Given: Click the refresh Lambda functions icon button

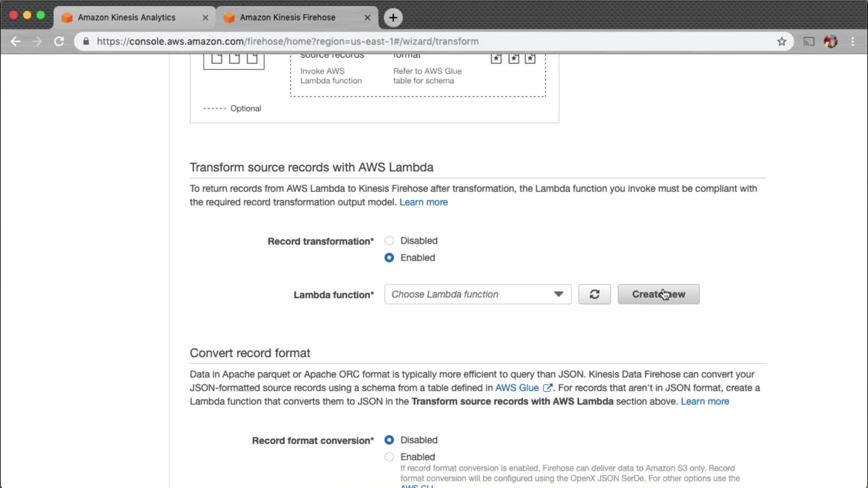Looking at the screenshot, I should coord(594,294).
